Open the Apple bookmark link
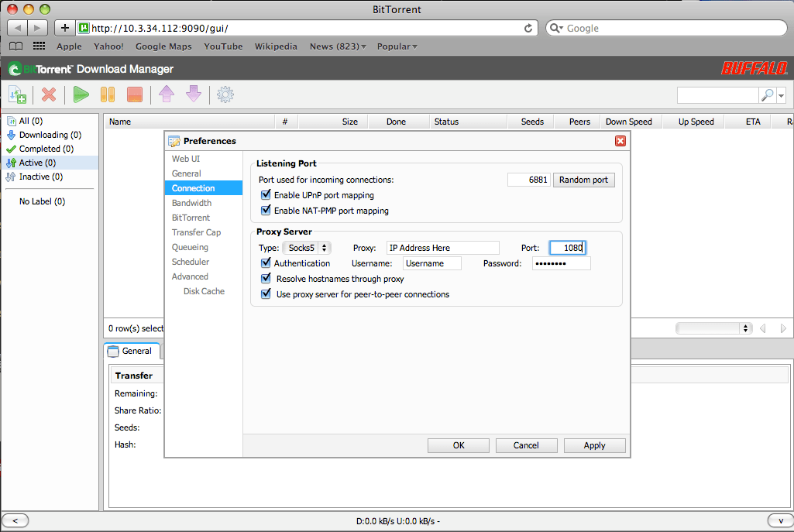 pos(69,46)
